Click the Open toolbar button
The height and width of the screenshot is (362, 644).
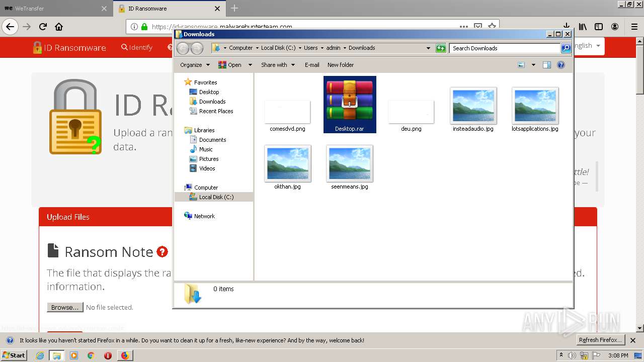230,65
